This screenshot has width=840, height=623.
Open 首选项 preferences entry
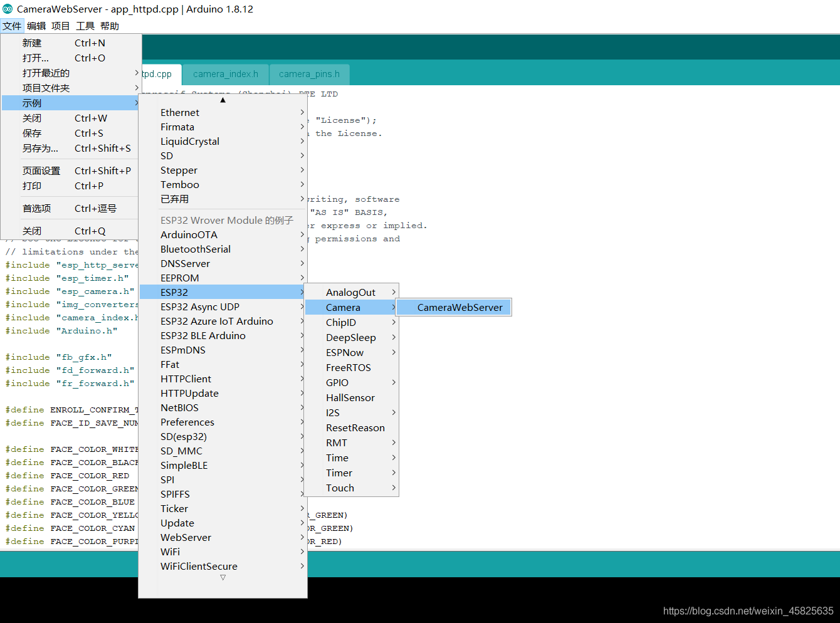click(x=71, y=208)
